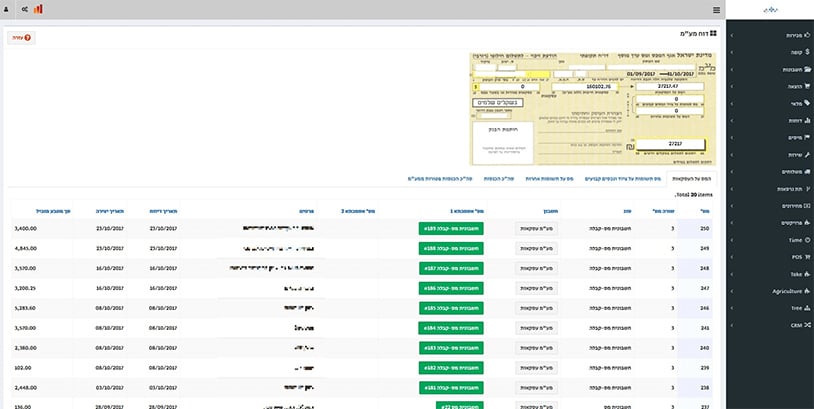Click the משימות flag sidebar icon
Image resolution: width=814 pixels, height=409 pixels.
(807, 138)
